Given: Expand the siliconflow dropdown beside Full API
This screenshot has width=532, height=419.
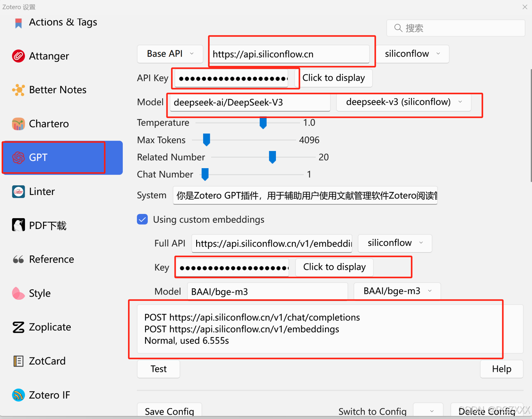Looking at the screenshot, I should [395, 243].
